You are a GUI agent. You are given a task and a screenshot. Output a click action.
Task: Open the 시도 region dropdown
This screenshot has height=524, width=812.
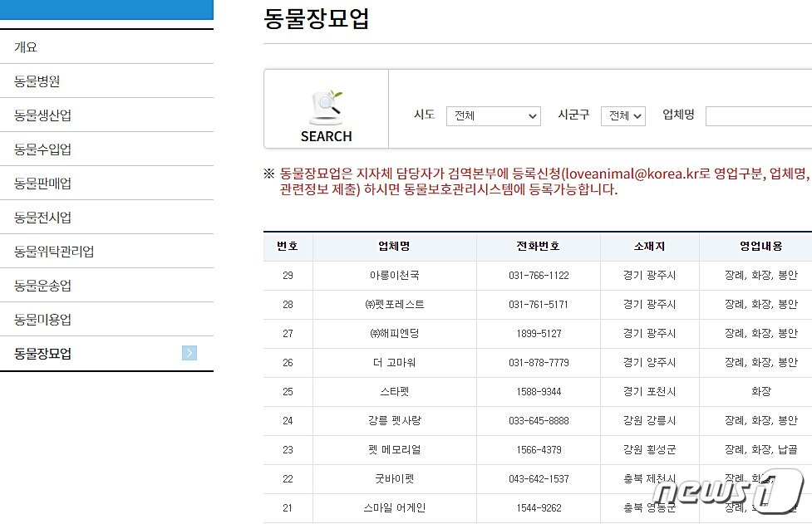494,116
